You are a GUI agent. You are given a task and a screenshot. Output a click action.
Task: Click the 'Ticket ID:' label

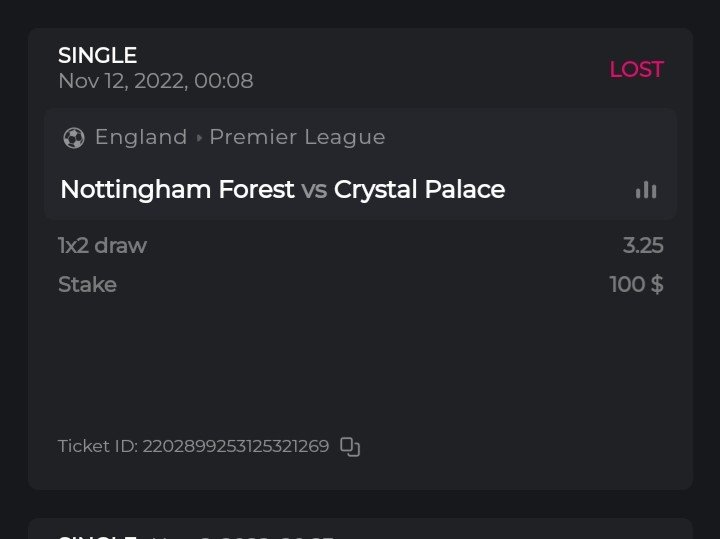[x=98, y=446]
